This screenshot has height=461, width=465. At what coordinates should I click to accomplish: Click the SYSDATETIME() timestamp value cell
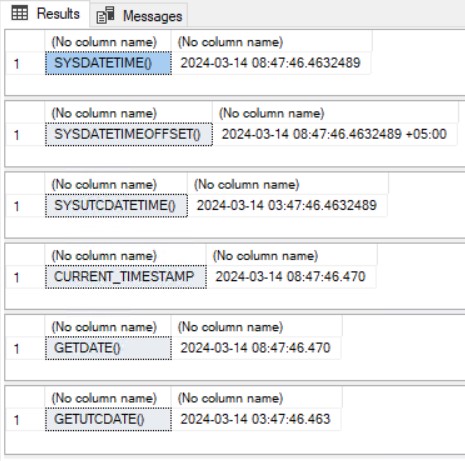pos(271,63)
